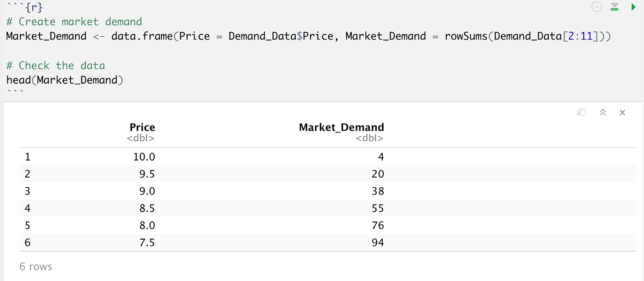Run the current R chunk
Viewport: 644px width, 281px height.
point(632,7)
